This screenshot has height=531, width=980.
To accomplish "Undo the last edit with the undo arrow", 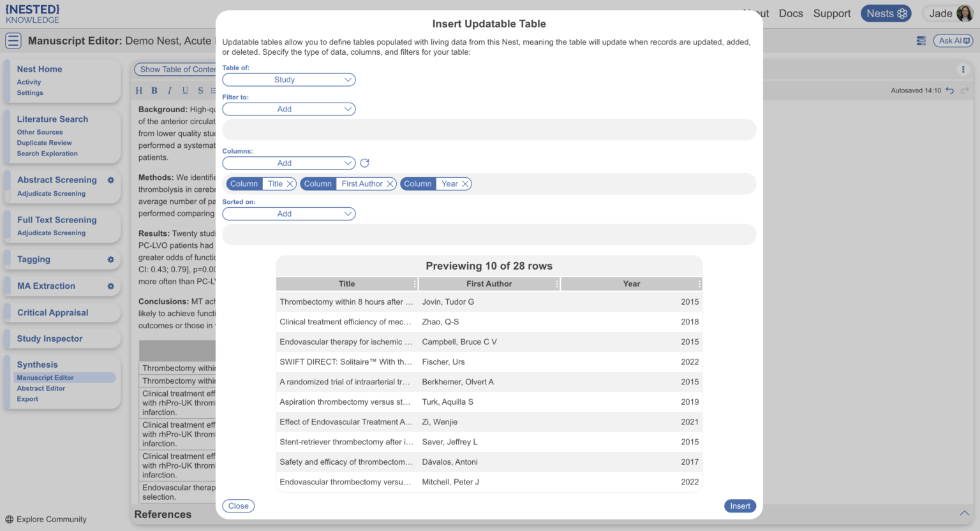I will tap(949, 91).
